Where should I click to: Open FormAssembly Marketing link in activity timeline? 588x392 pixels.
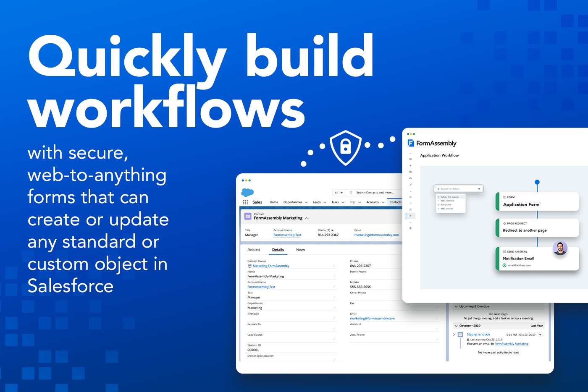[x=511, y=344]
